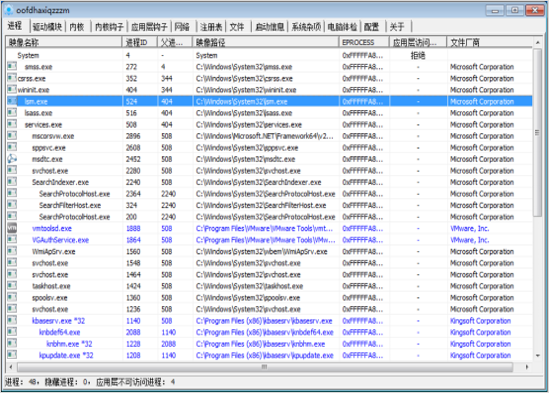Click the spoolsv.exe process icon

12,297
